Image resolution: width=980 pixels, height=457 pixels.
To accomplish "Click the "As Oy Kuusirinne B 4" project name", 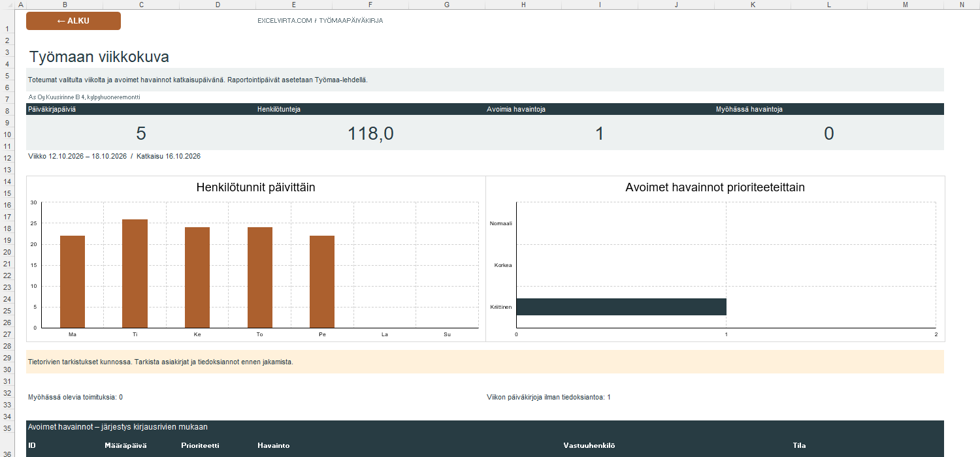I will [84, 97].
